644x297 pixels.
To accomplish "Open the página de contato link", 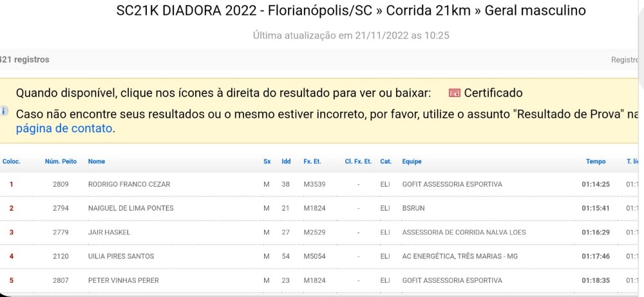I will tap(64, 129).
